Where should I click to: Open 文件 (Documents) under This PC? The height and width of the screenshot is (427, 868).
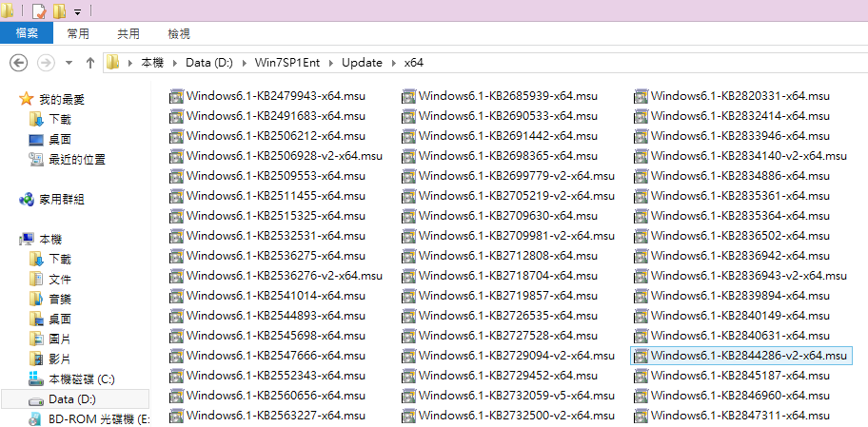pos(60,280)
